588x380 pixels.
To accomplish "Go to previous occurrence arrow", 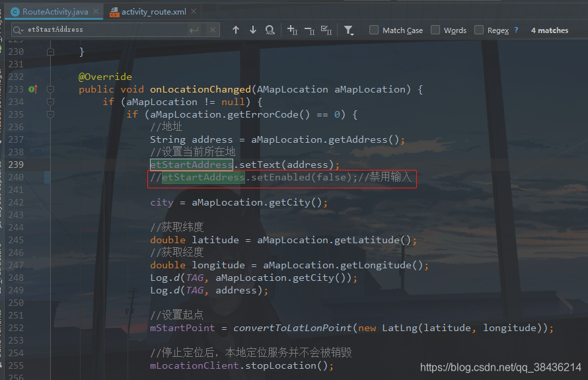I will pos(235,30).
